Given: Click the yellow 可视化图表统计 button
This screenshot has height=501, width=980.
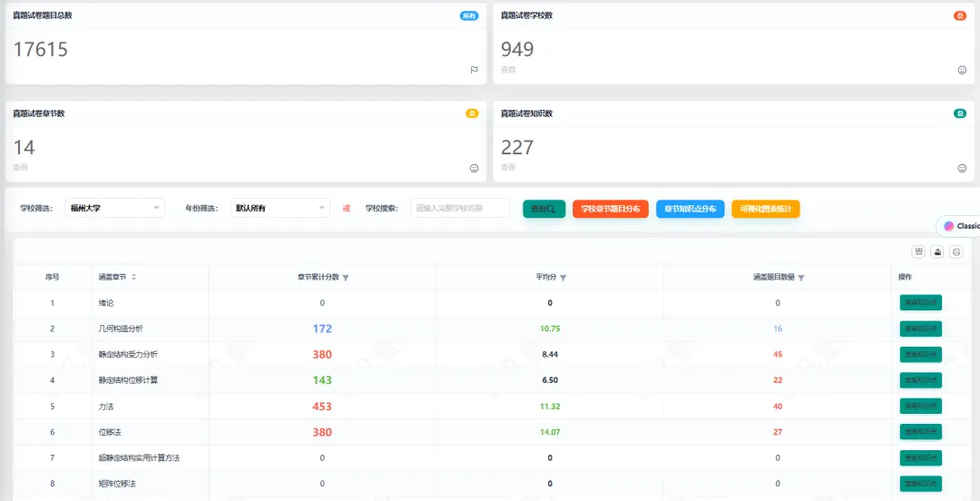Looking at the screenshot, I should 766,209.
